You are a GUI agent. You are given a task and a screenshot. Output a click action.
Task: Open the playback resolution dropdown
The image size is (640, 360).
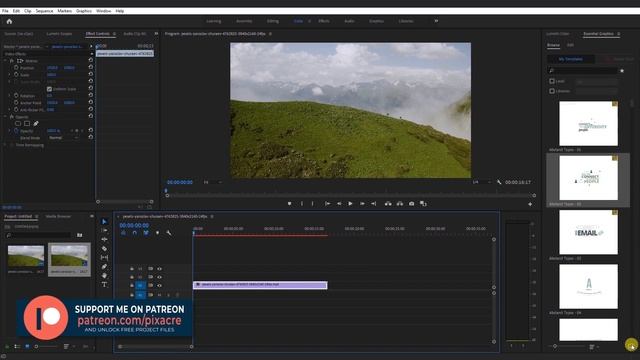pyautogui.click(x=482, y=182)
